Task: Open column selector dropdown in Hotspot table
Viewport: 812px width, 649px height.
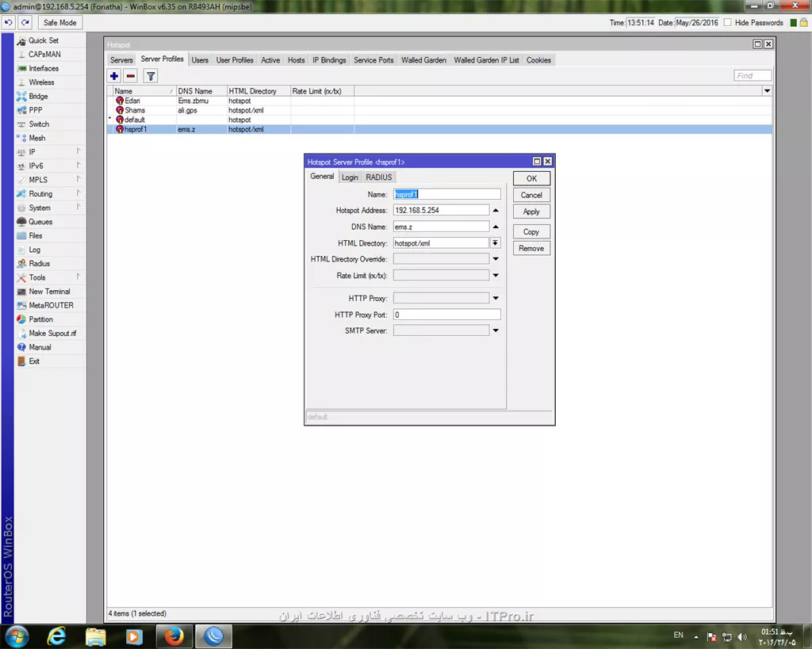Action: (x=767, y=91)
